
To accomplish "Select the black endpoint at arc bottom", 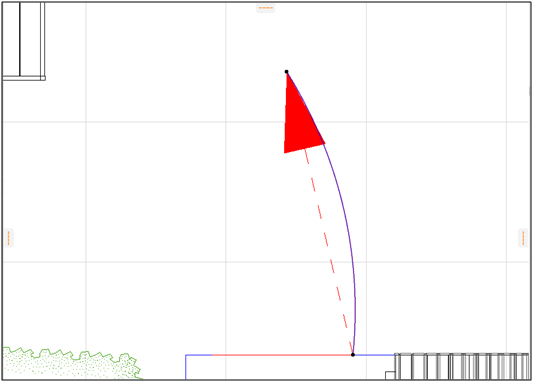I will pyautogui.click(x=353, y=355).
